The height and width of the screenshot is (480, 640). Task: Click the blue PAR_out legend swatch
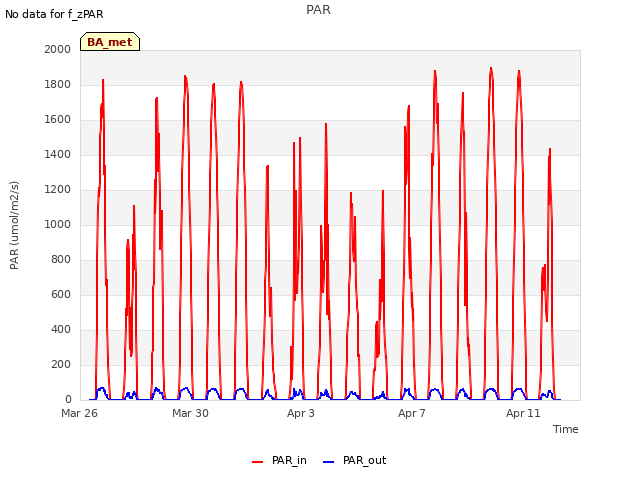329,462
